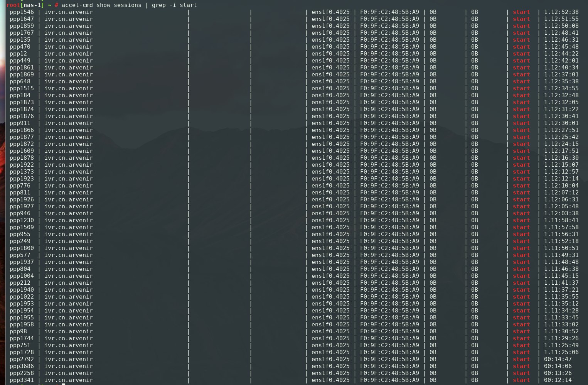Select interface name ppp1647
The height and width of the screenshot is (385, 588).
pyautogui.click(x=22, y=19)
